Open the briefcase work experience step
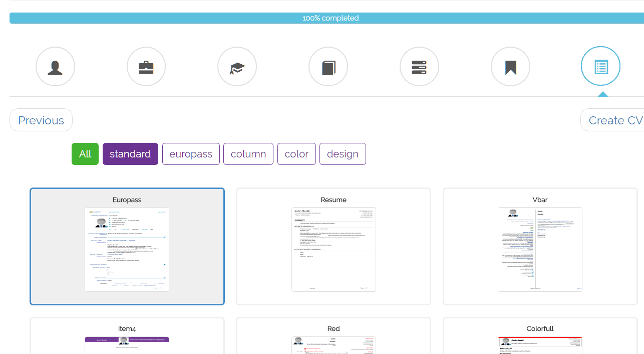 coord(146,67)
